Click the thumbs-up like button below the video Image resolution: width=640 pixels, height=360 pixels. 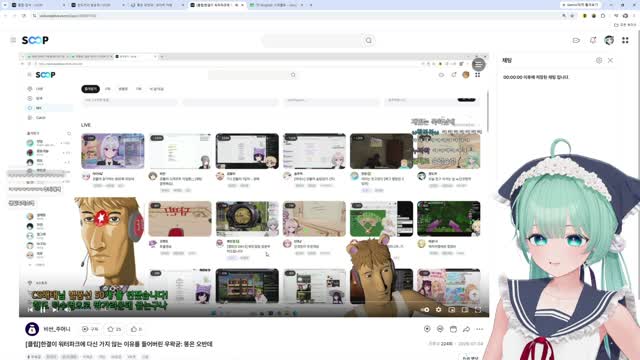point(136,329)
